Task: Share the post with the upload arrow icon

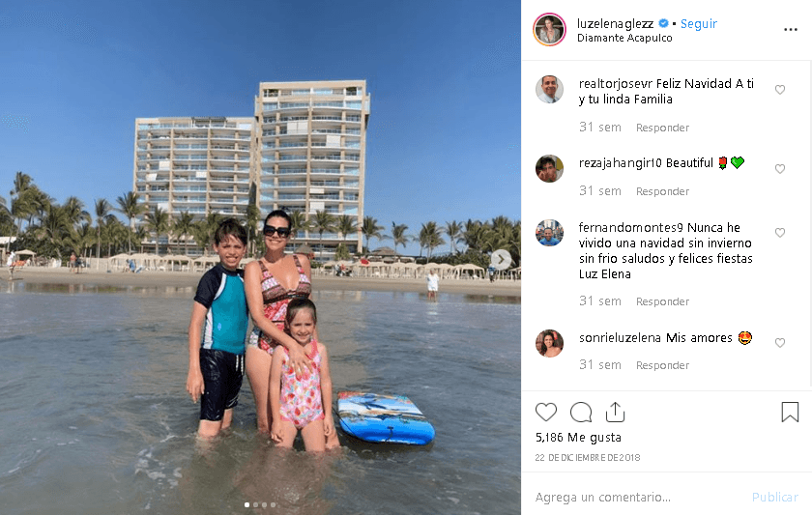Action: click(x=615, y=412)
